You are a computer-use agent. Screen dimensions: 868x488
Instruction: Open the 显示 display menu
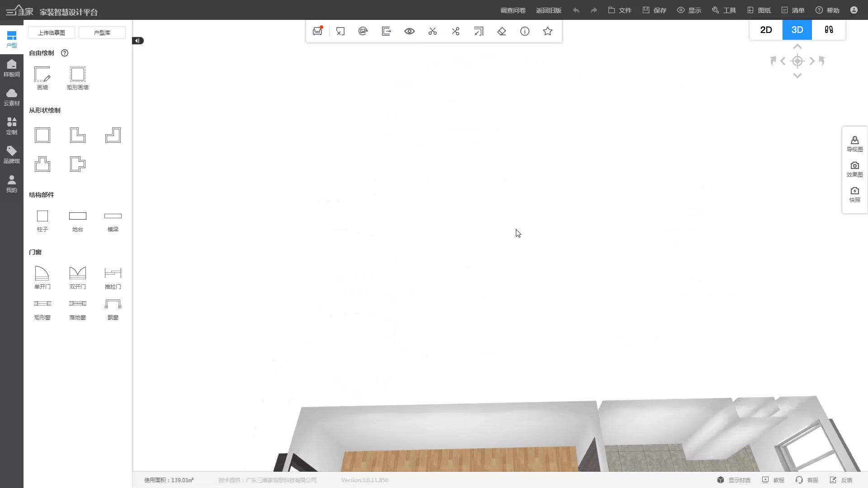pyautogui.click(x=689, y=10)
